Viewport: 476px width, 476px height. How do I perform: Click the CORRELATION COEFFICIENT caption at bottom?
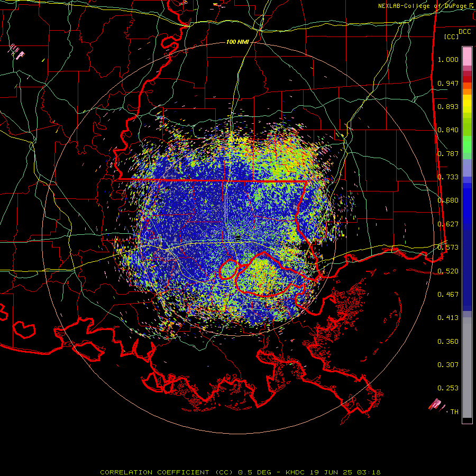pos(240,472)
